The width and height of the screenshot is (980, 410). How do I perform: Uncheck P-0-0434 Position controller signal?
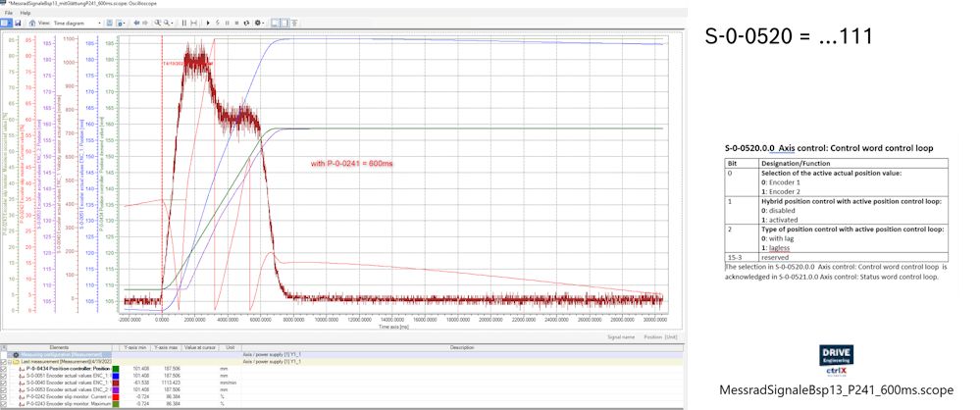point(4,369)
